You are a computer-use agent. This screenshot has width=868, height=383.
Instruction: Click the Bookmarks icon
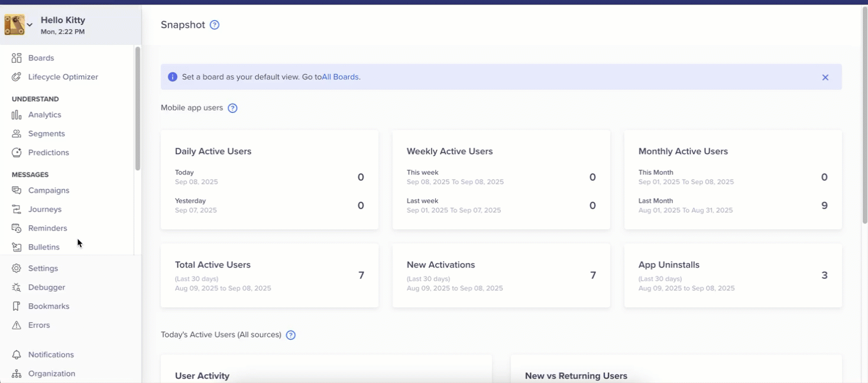click(x=17, y=306)
